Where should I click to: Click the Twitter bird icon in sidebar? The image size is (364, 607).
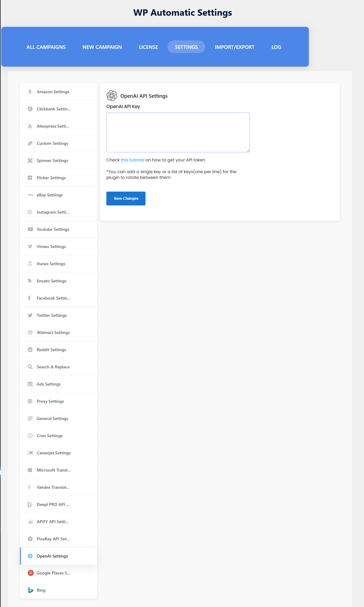30,315
